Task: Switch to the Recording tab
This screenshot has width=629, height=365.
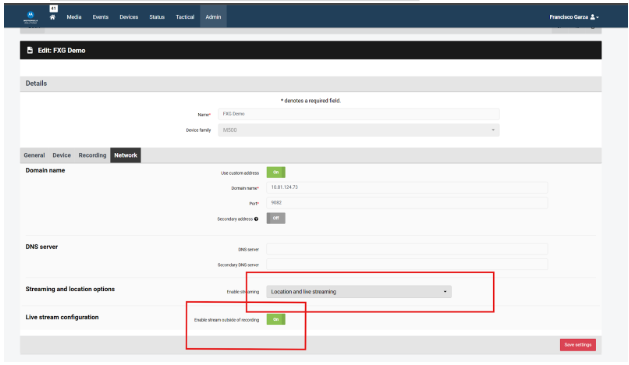Action: 92,155
